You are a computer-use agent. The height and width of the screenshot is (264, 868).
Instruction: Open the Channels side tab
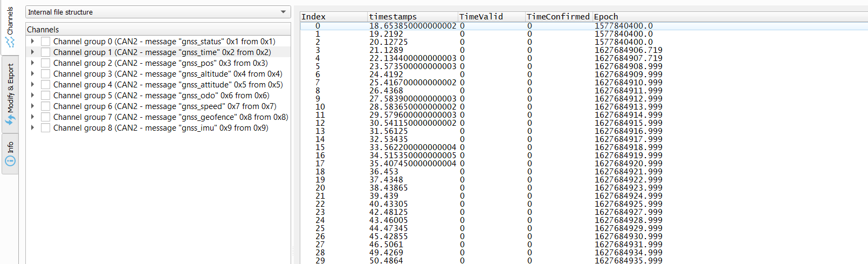click(10, 27)
